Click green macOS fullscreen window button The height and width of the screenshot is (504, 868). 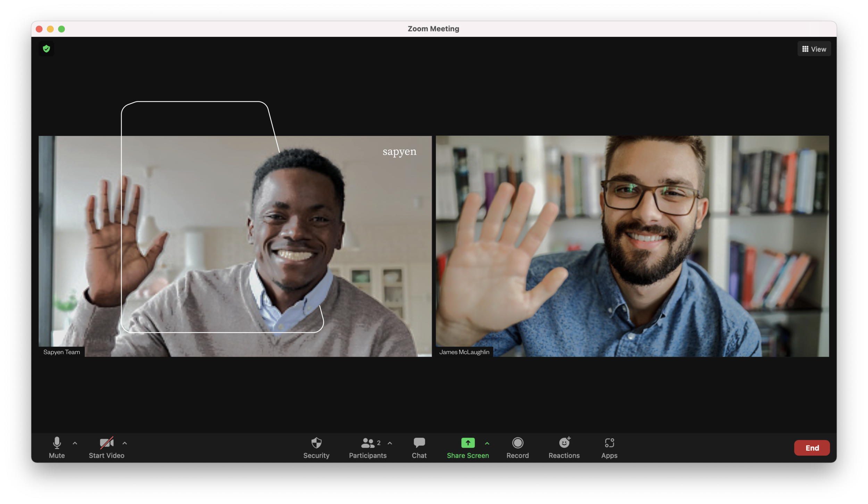[x=61, y=29]
